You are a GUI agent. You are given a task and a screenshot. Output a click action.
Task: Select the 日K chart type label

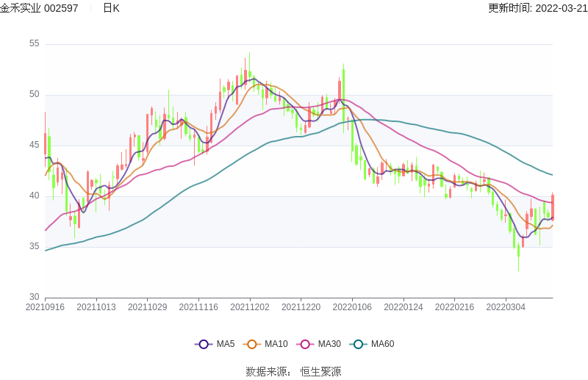[111, 8]
